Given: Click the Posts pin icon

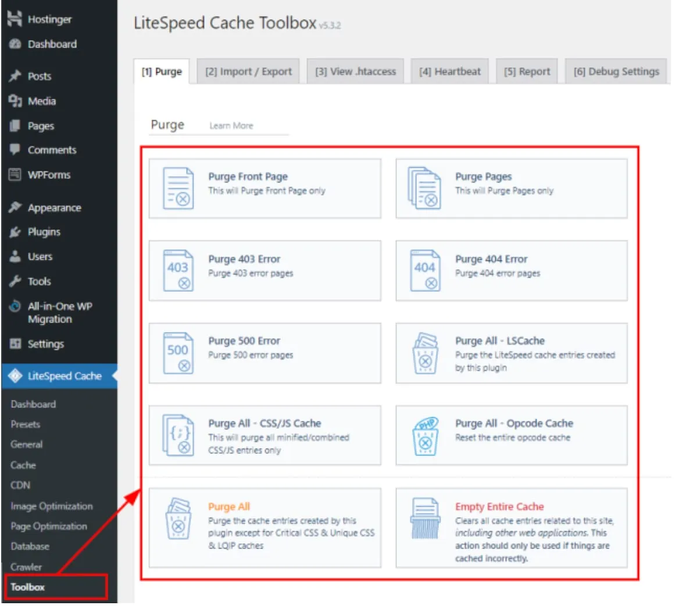Looking at the screenshot, I should (15, 76).
